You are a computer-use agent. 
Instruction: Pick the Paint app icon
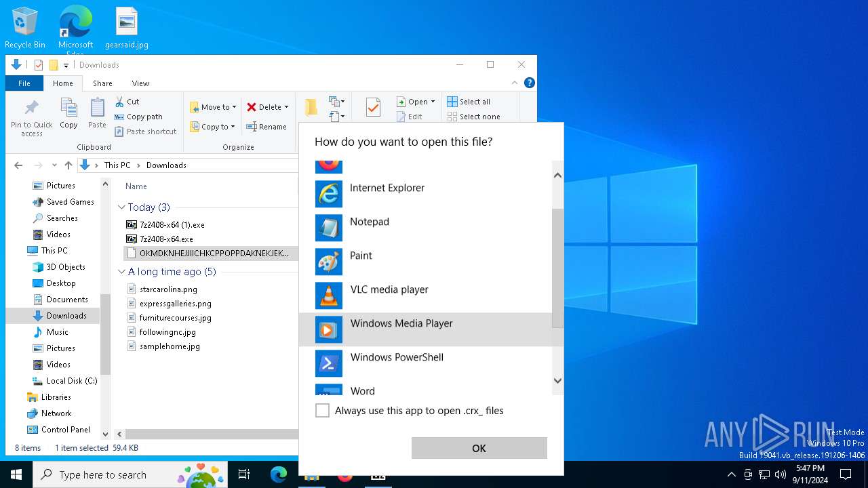329,262
